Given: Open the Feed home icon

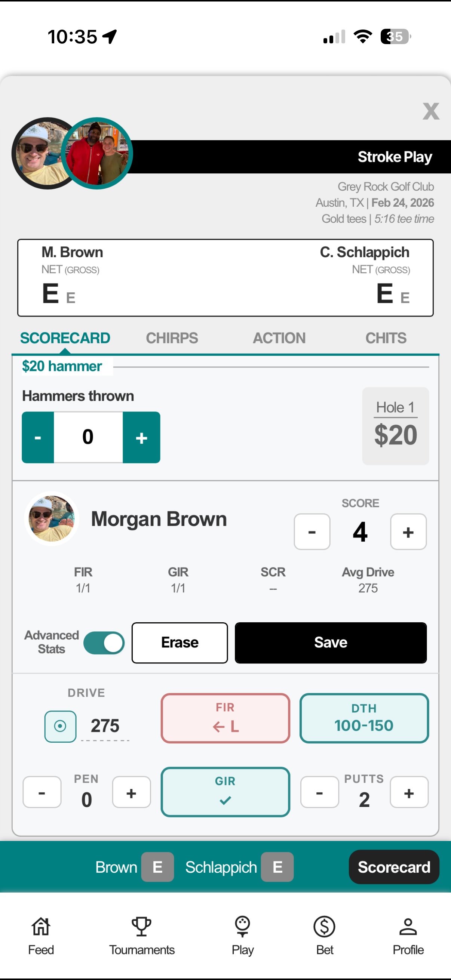Looking at the screenshot, I should [x=41, y=927].
